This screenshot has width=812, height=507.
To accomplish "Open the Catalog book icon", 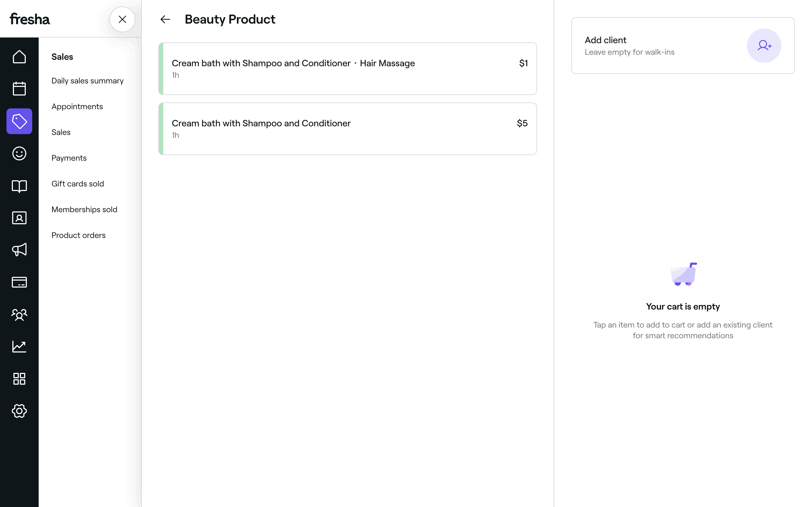I will [x=19, y=186].
